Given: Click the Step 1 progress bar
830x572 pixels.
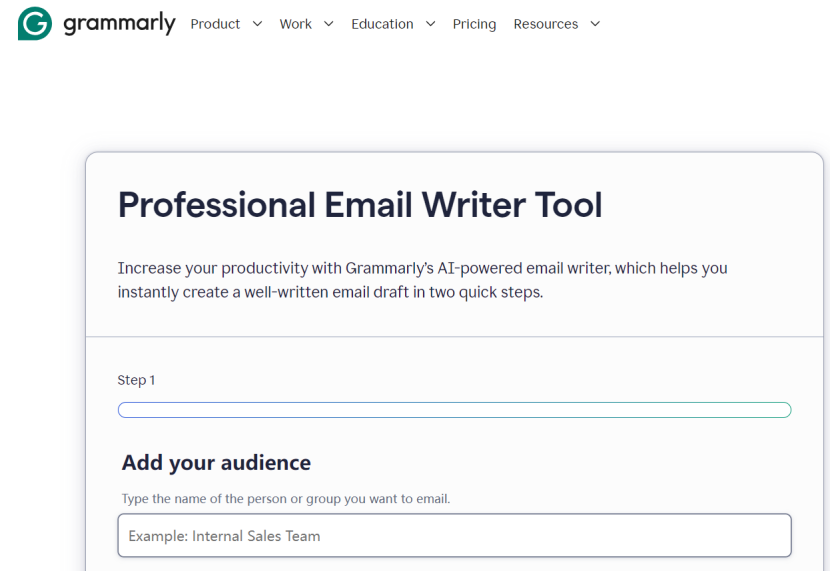Looking at the screenshot, I should pos(455,410).
